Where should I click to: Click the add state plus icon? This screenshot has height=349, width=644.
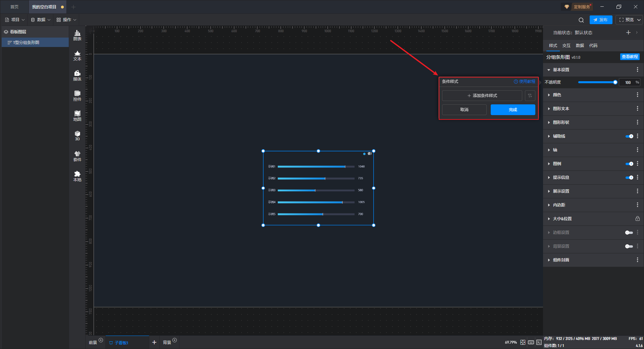point(628,33)
